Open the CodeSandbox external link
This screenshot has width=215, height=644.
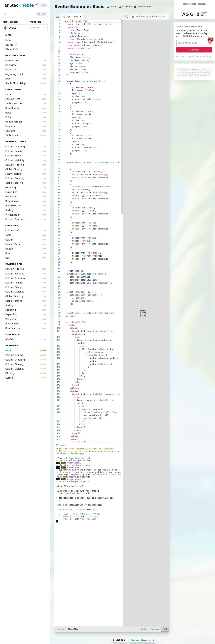[142, 7]
